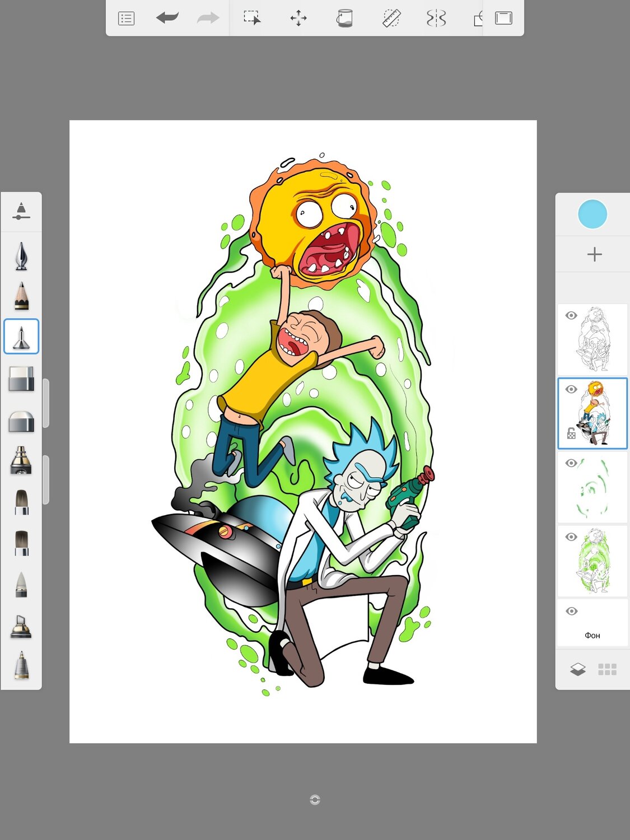Activate the transform move tool

click(x=298, y=18)
